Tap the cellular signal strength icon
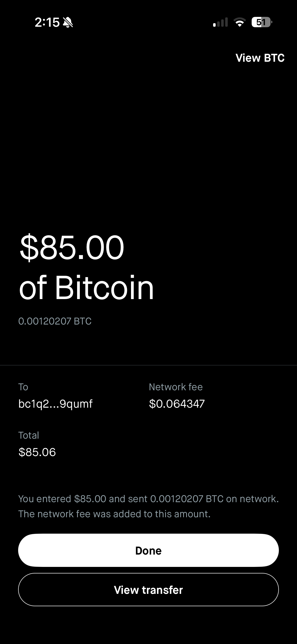This screenshot has width=297, height=644. [x=220, y=22]
